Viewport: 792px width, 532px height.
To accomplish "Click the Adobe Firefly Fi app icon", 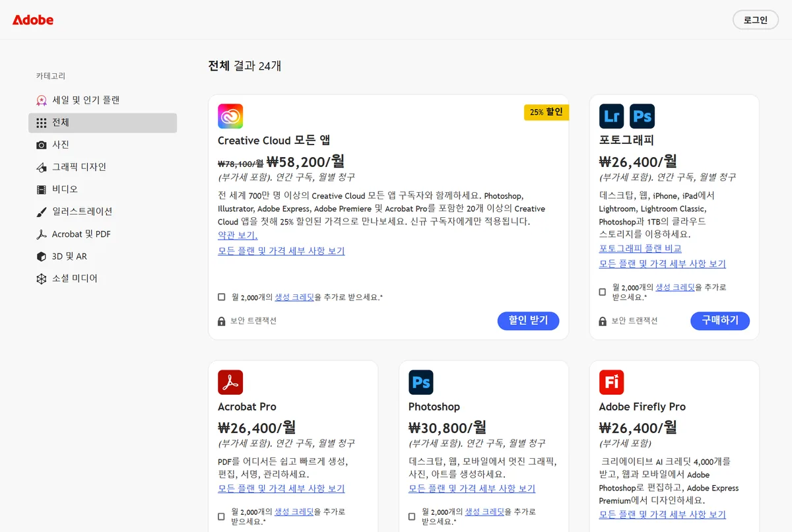I will (611, 382).
